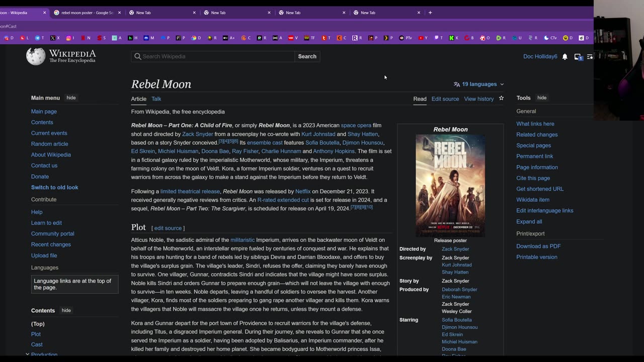Follow the militaristic link in Plot
The image size is (644, 362).
coord(243,240)
